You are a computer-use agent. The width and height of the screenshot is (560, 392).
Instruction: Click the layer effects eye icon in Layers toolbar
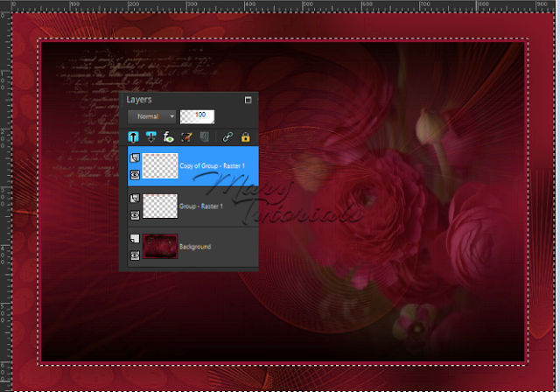(168, 136)
